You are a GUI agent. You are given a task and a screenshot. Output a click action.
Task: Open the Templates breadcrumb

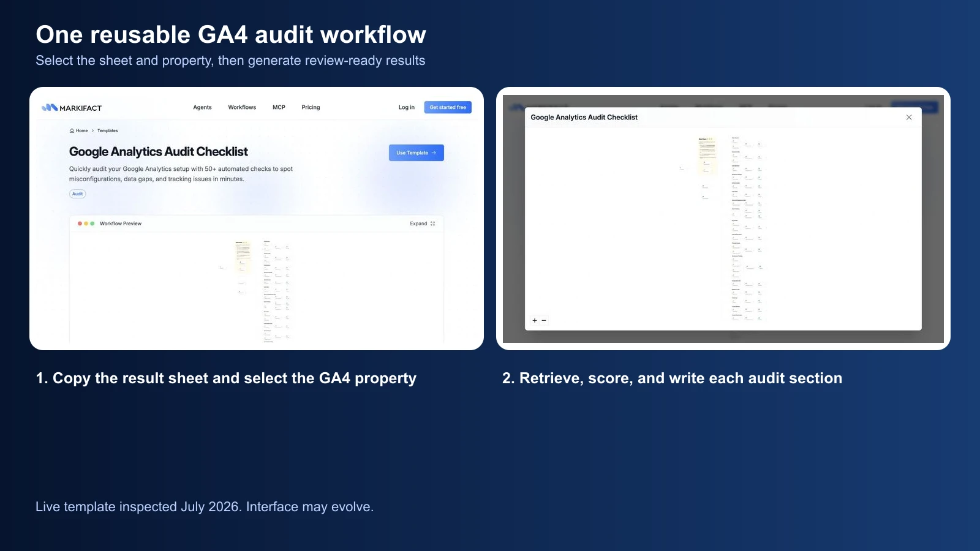(107, 130)
